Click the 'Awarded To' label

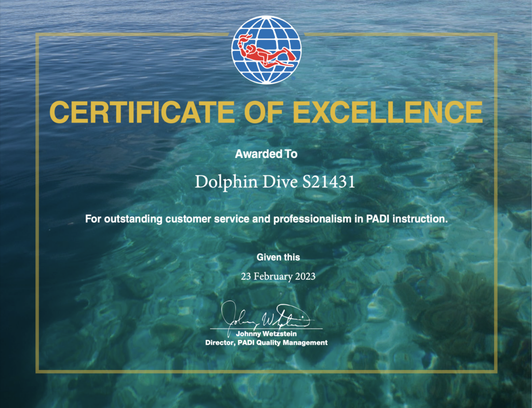267,154
